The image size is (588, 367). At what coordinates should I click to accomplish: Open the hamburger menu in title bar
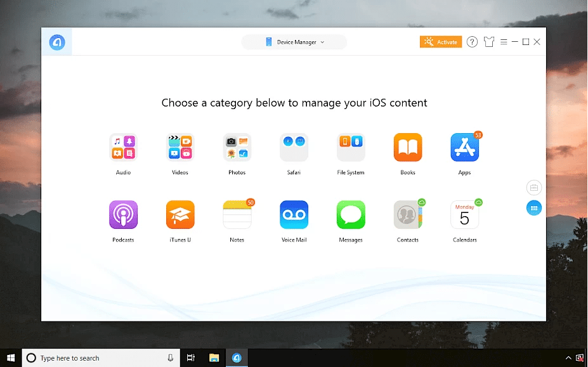click(504, 42)
